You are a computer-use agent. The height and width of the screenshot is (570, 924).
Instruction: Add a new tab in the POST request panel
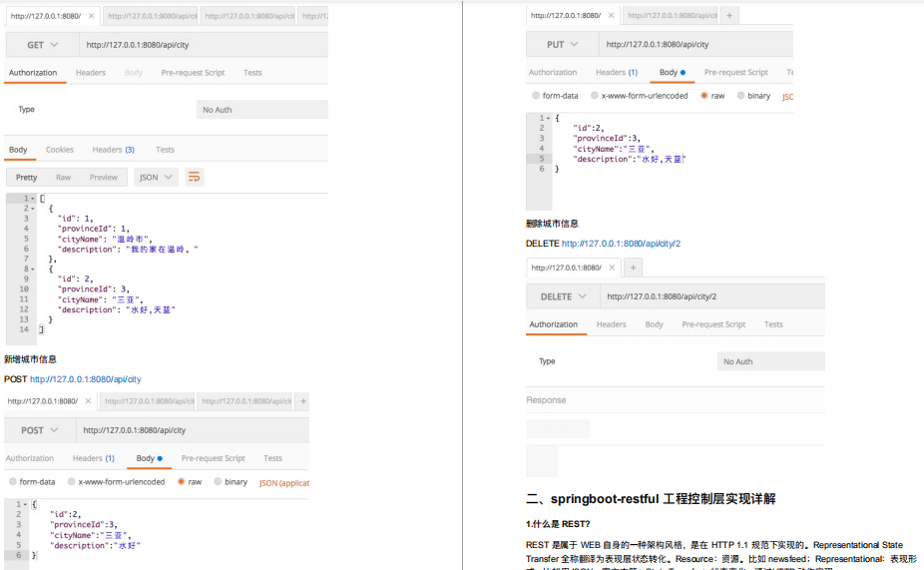pos(303,401)
